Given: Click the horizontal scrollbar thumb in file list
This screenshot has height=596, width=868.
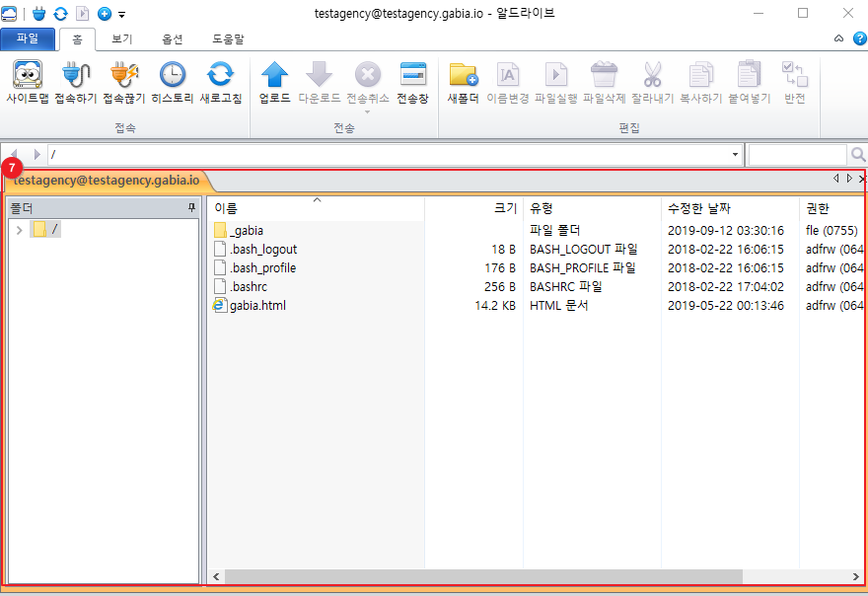Looking at the screenshot, I should pyautogui.click(x=483, y=576).
